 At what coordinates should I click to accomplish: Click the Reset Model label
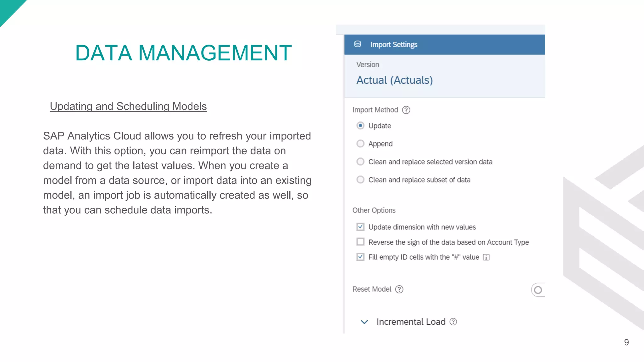point(372,289)
